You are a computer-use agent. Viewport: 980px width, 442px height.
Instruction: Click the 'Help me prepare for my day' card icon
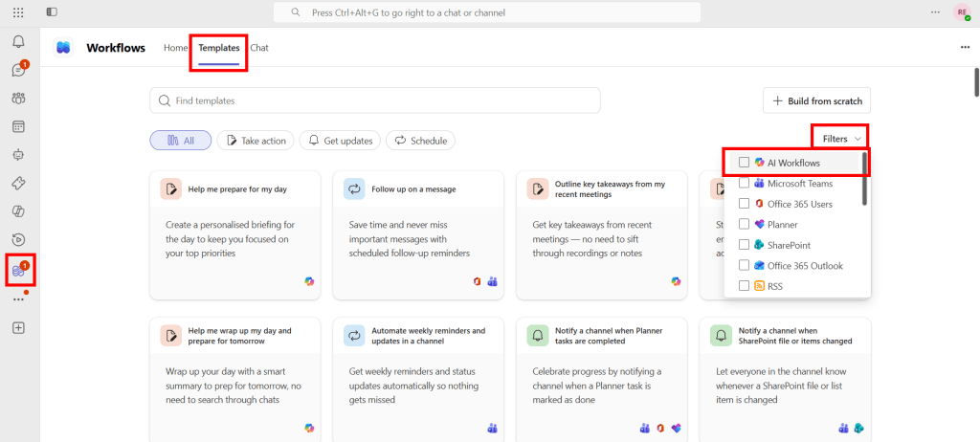click(x=170, y=188)
